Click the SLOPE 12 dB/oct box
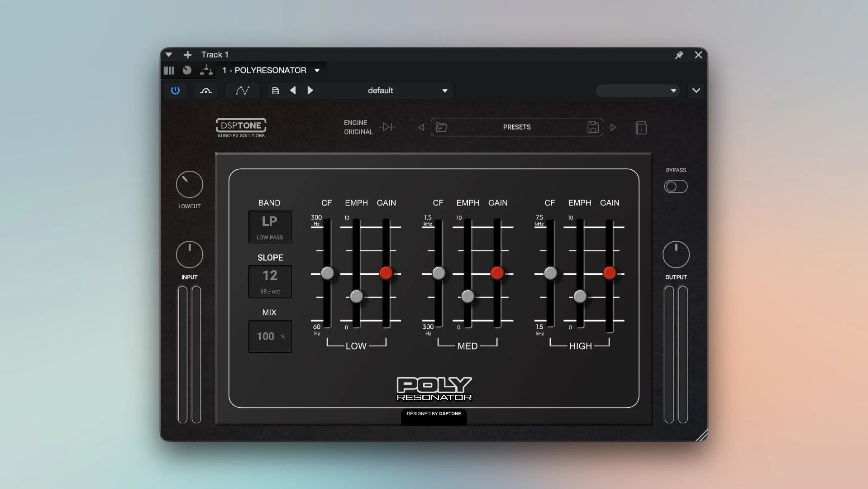868x489 pixels. 270,282
